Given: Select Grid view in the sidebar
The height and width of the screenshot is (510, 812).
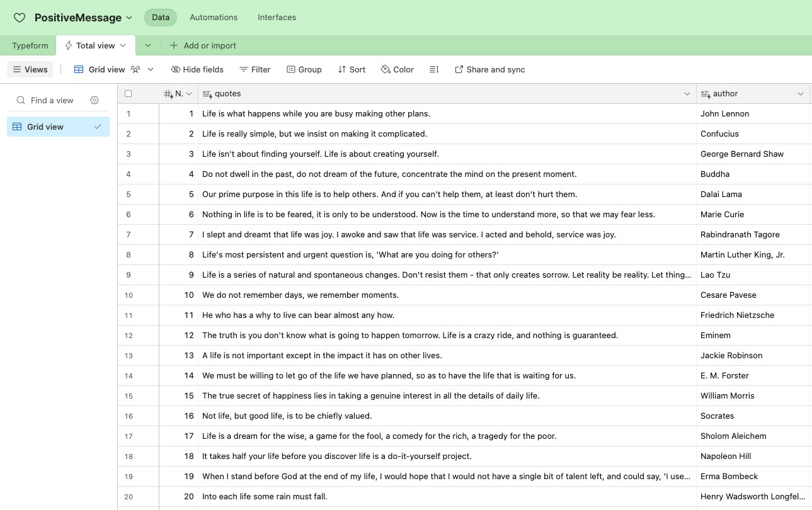Looking at the screenshot, I should (45, 127).
